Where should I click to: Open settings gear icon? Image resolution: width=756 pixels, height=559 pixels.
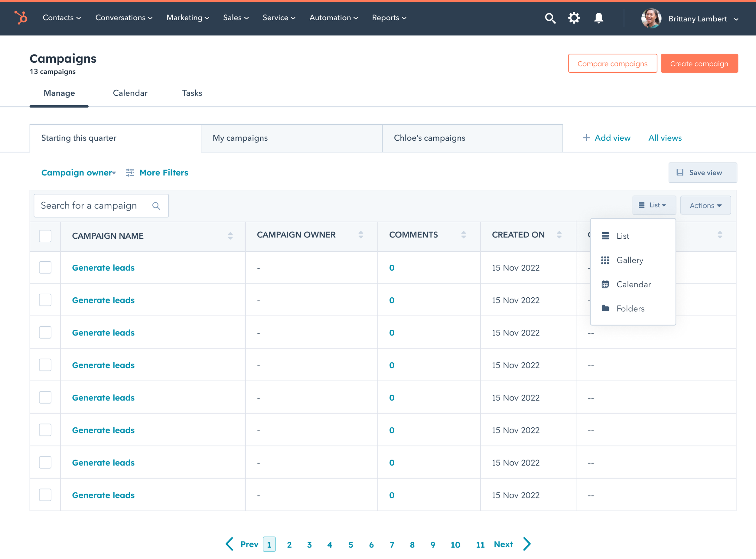[574, 18]
